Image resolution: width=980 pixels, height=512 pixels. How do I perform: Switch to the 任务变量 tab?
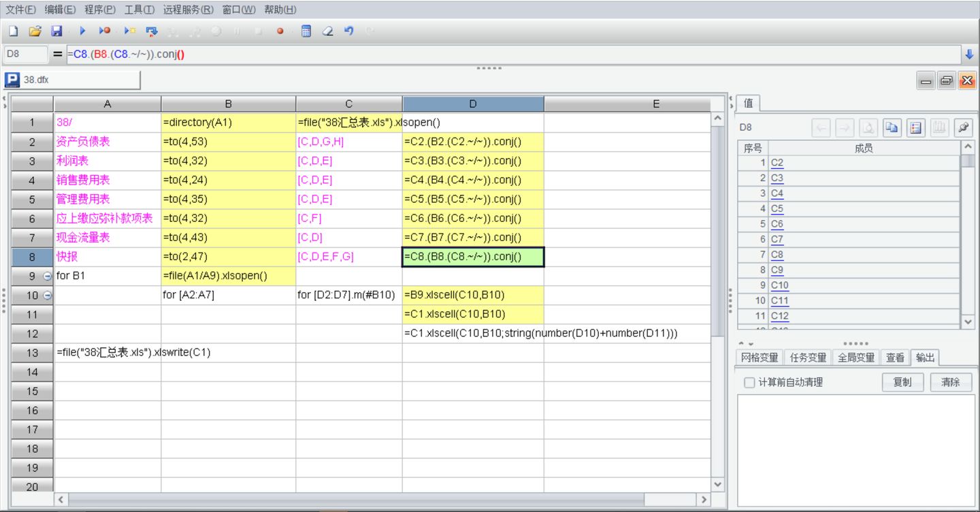tap(808, 358)
